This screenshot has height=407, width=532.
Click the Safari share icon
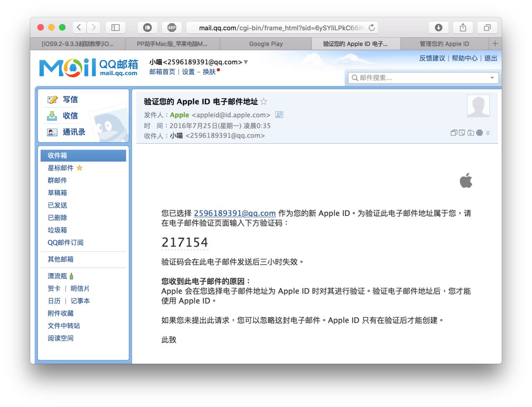(x=463, y=28)
